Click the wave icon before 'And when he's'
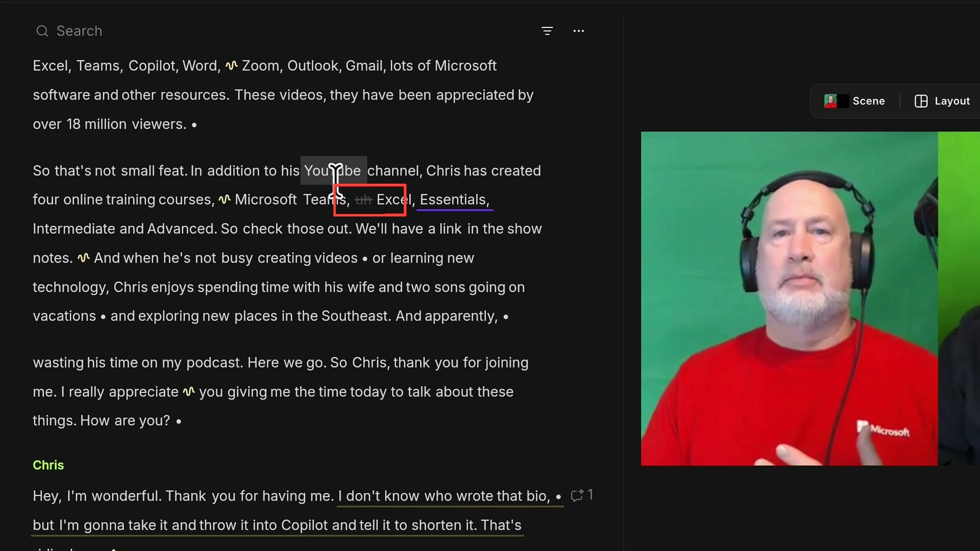 coord(84,258)
